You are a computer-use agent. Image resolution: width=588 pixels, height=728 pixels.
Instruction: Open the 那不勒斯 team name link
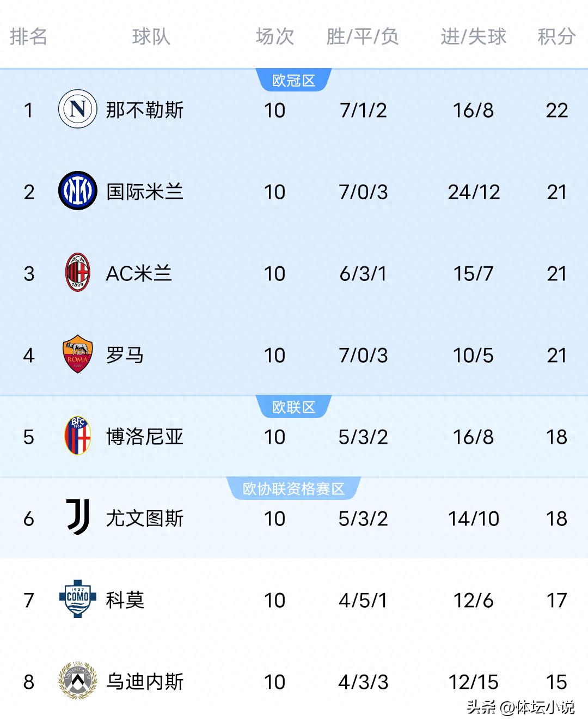pos(145,110)
